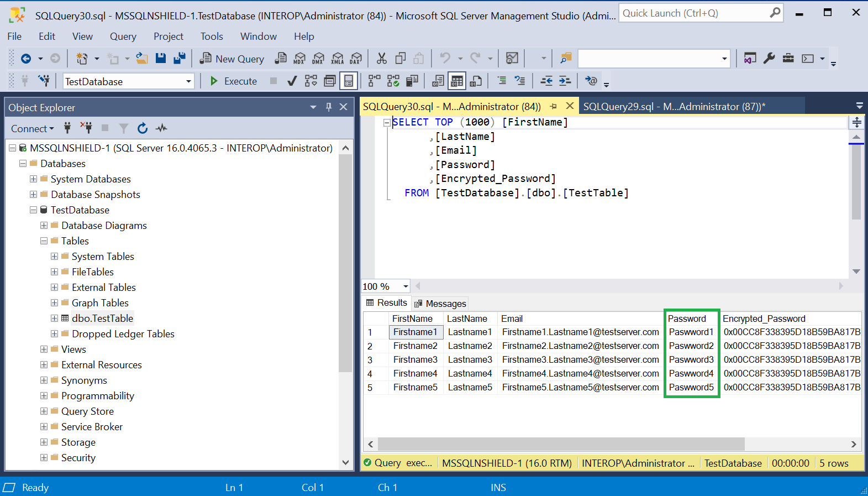Open an Analysis Services MDX query
The image size is (868, 496).
click(x=299, y=58)
